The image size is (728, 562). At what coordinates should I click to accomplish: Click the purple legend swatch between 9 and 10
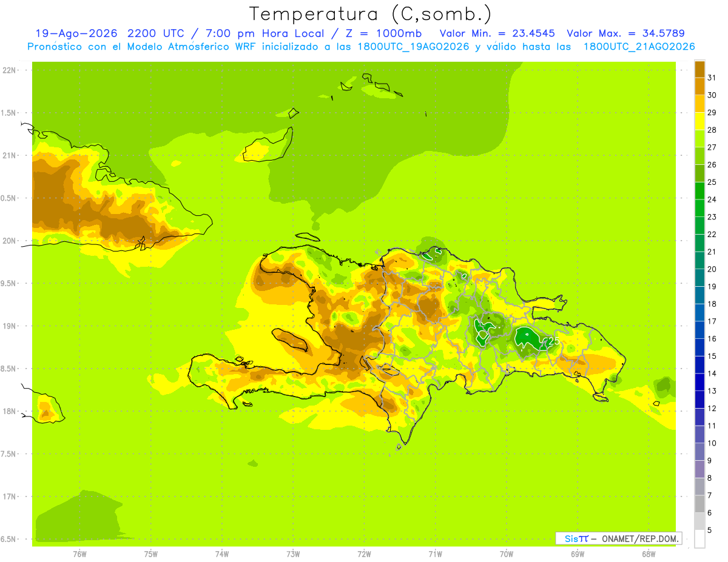[x=699, y=452]
